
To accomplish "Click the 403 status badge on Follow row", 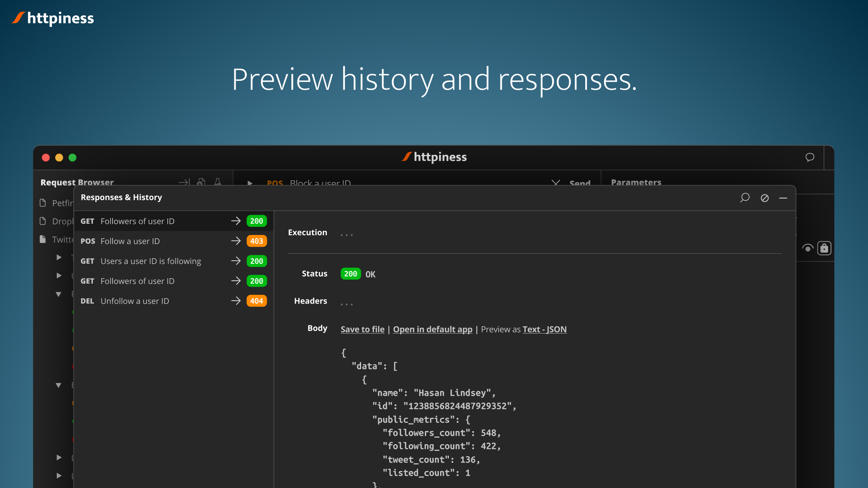I will tap(257, 241).
